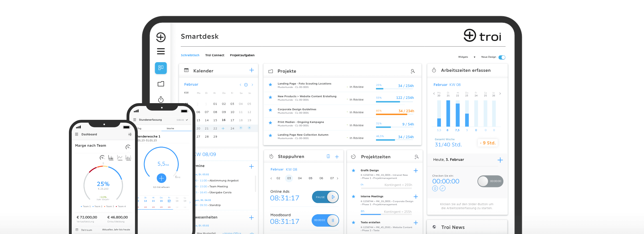Switch to the Troi Connect tab
The width and height of the screenshot is (644, 234).
point(215,55)
